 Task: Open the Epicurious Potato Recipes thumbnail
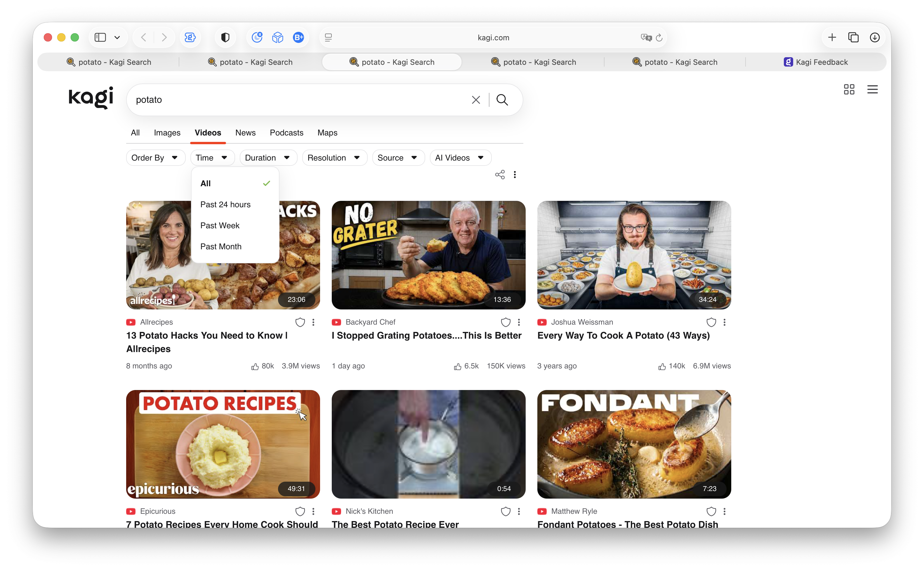[223, 444]
